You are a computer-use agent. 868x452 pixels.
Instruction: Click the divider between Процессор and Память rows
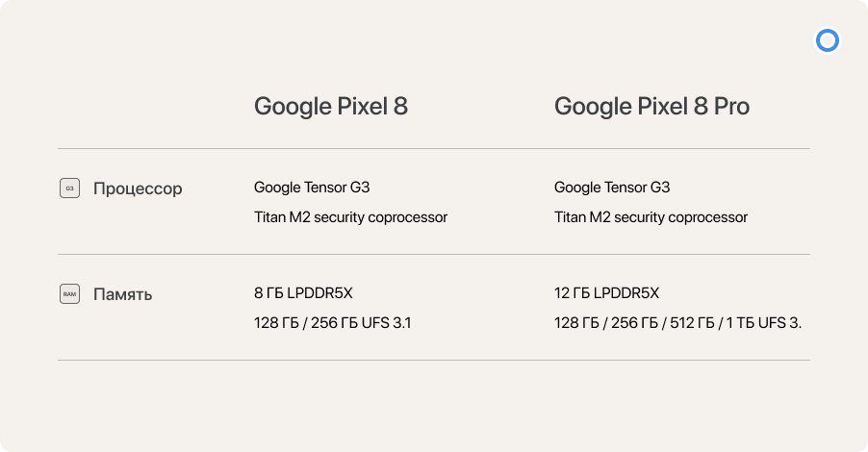(434, 255)
